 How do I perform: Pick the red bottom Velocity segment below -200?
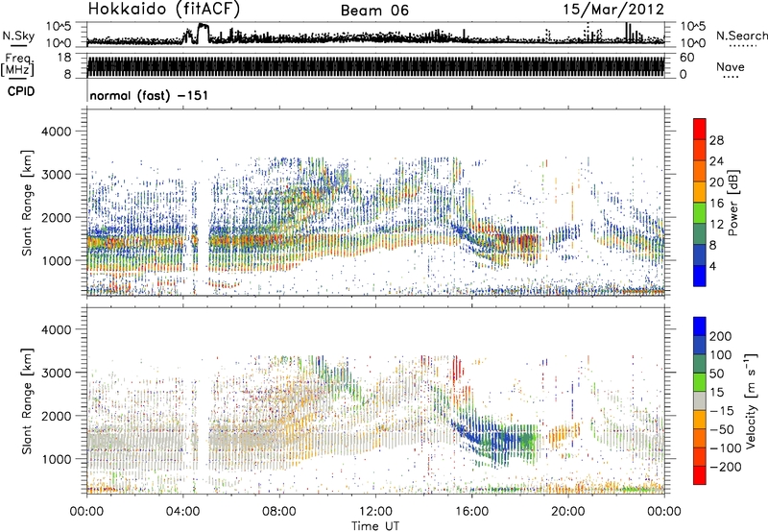[700, 475]
